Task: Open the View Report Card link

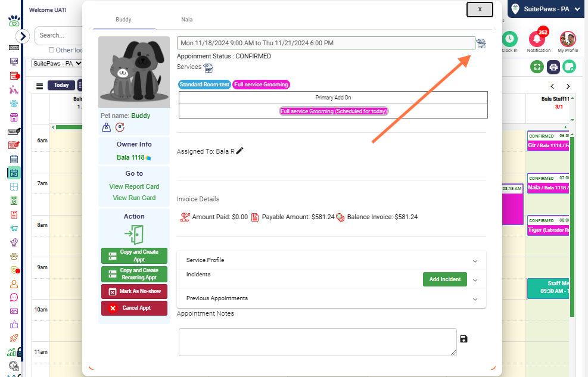Action: pos(134,186)
